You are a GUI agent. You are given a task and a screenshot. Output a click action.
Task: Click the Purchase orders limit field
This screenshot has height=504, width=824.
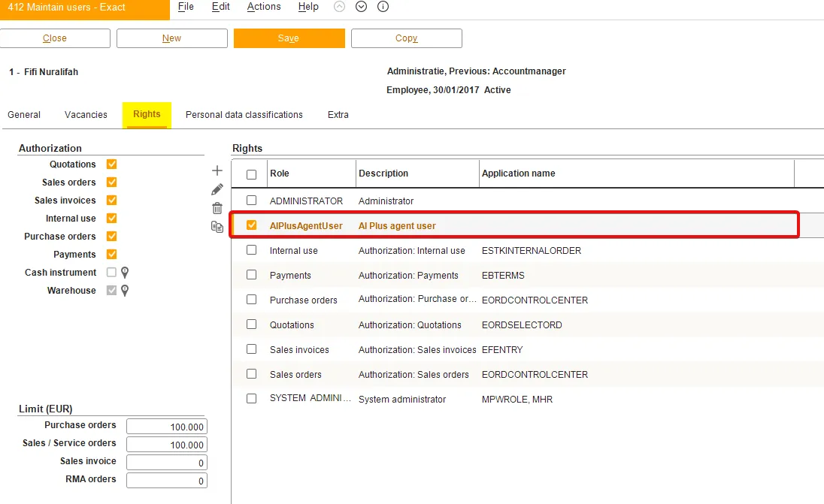[x=167, y=427]
